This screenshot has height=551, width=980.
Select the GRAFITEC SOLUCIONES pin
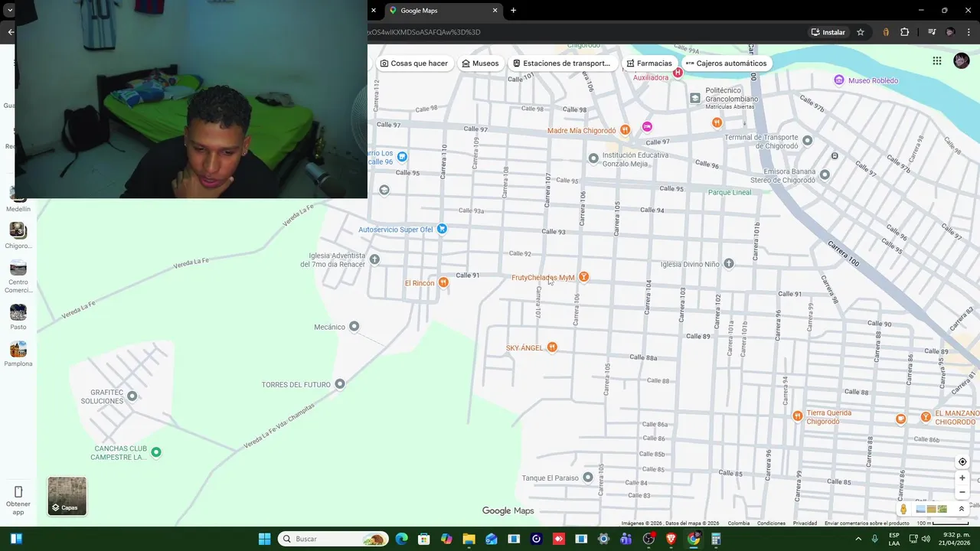132,396
